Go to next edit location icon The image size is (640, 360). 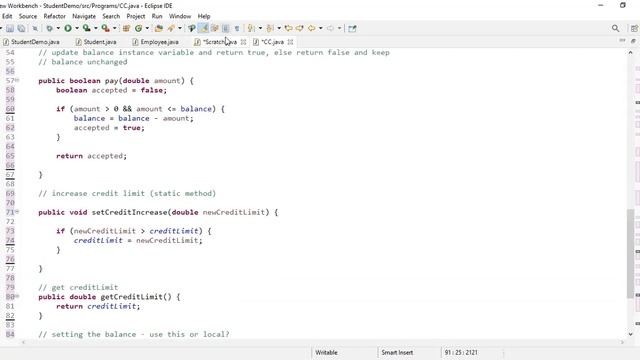pos(300,28)
